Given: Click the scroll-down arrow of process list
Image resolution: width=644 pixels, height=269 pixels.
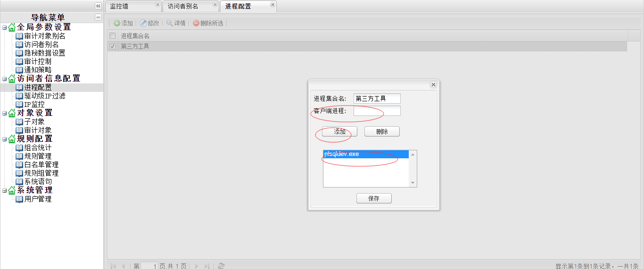Looking at the screenshot, I should coord(413,183).
